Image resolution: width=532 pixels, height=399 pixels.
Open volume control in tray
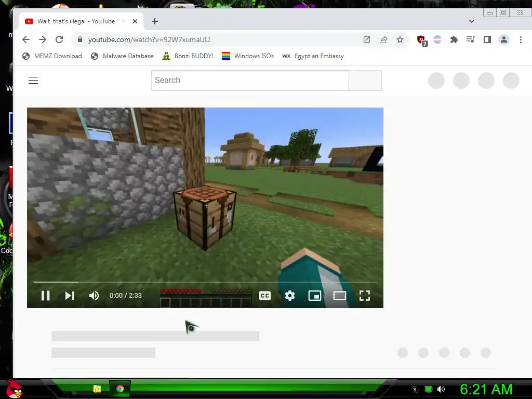(x=441, y=389)
